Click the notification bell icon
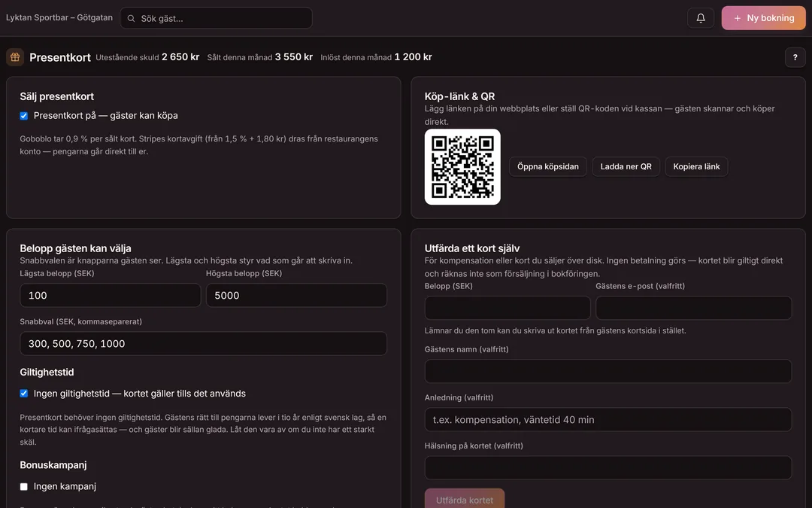Image resolution: width=812 pixels, height=508 pixels. click(x=700, y=18)
